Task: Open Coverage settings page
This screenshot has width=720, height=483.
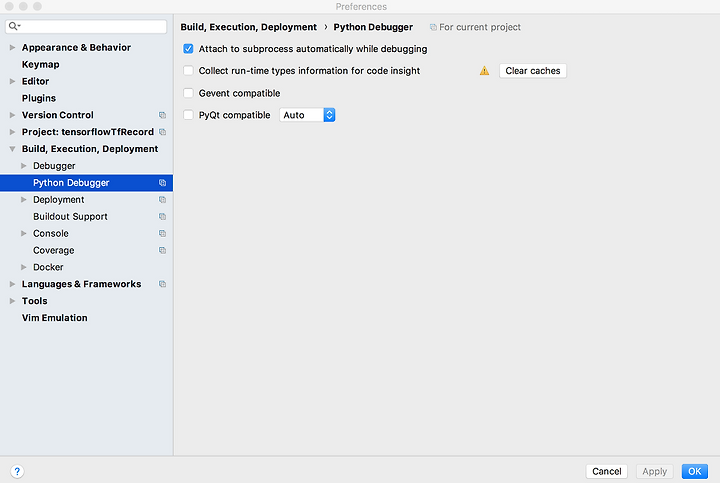Action: click(54, 251)
